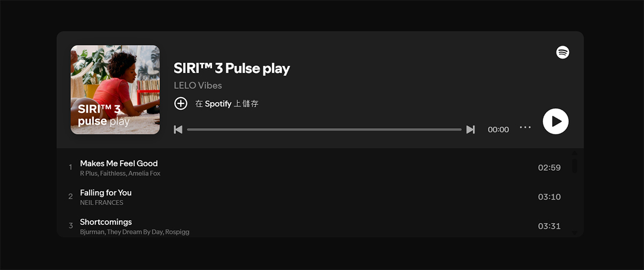This screenshot has width=644, height=270.
Task: Click the scroll down arrow of the track list
Action: 574,233
